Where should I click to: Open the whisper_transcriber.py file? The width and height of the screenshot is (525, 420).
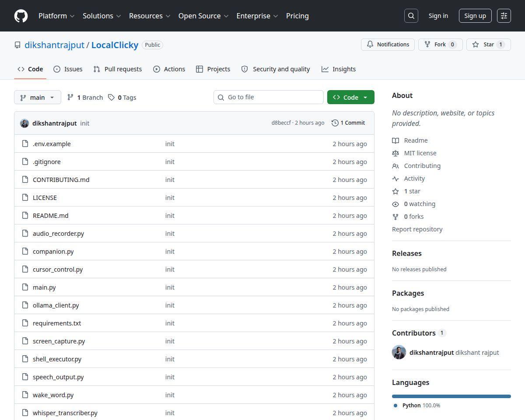click(x=65, y=413)
